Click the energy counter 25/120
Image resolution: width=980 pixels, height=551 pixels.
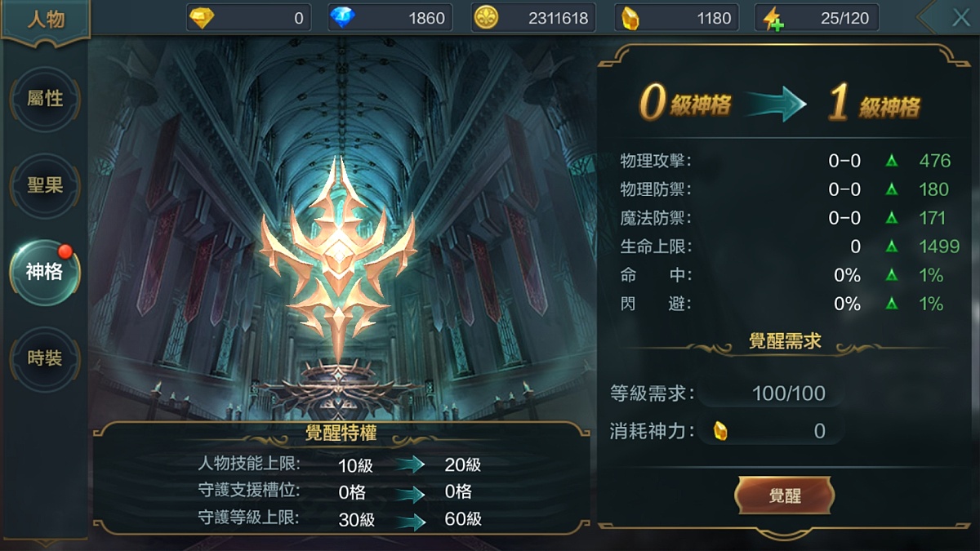tap(844, 18)
